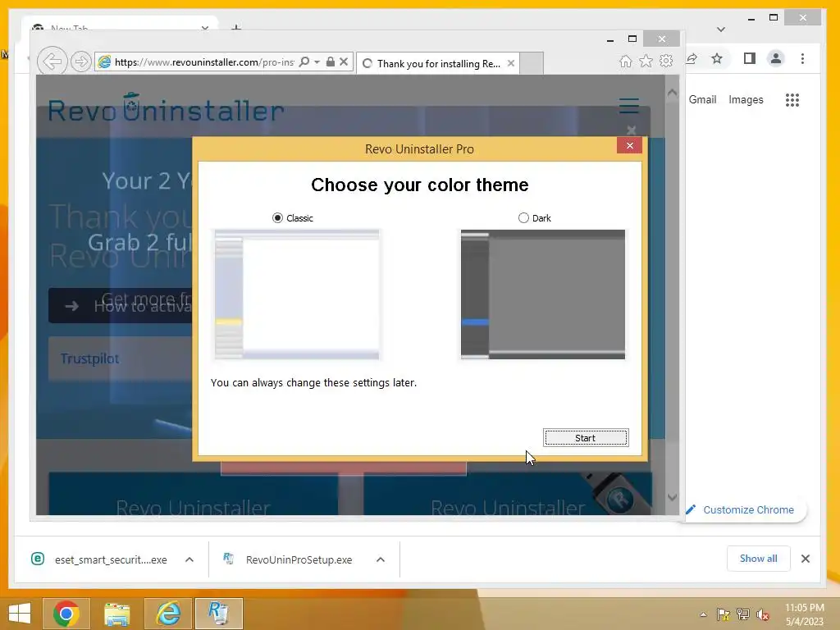Click scroll down arrow in IE window
840x630 pixels.
point(673,498)
